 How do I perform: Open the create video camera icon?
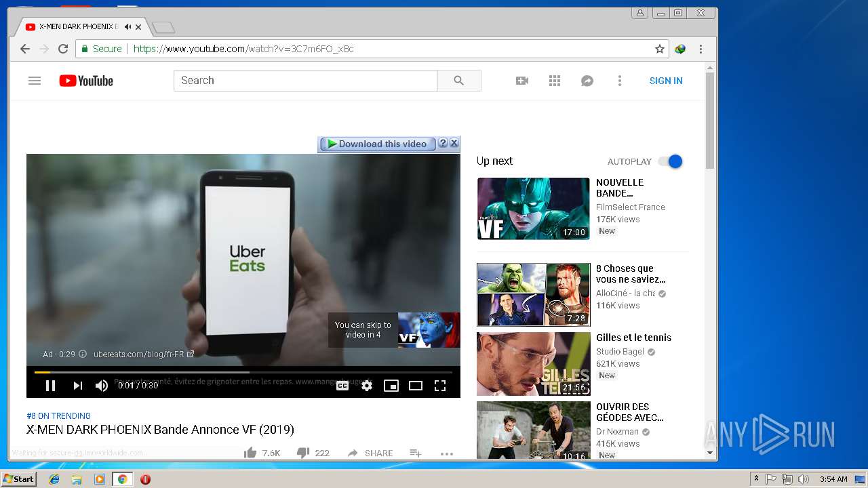(x=522, y=81)
